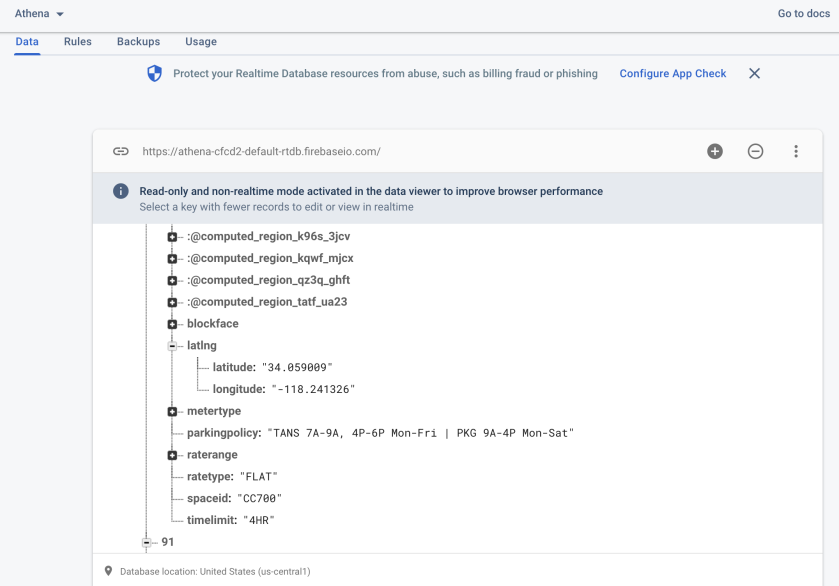Expand the computed_region_k96s_3jcv node

[172, 237]
